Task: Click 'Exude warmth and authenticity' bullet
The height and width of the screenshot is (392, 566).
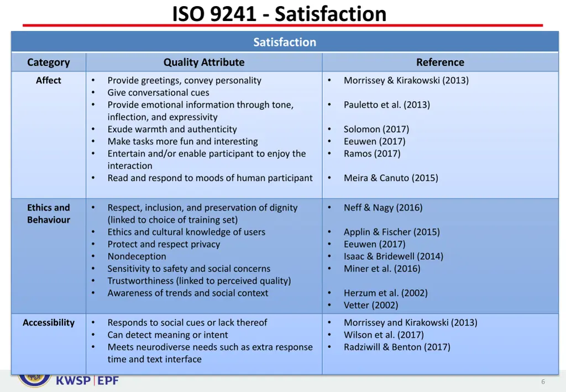Action: point(172,129)
